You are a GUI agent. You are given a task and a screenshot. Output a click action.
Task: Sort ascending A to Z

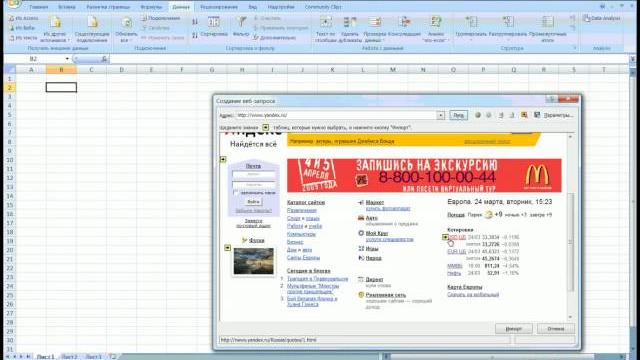(195, 22)
